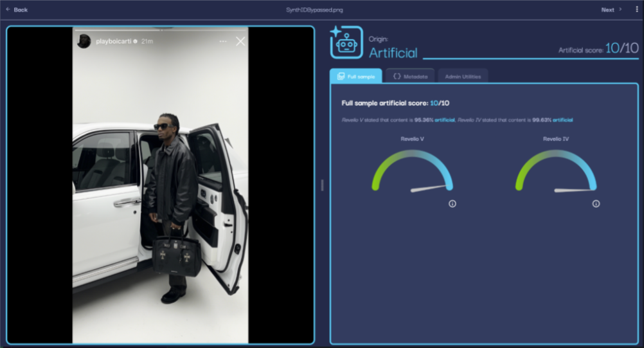Image resolution: width=644 pixels, height=348 pixels.
Task: Open the story ellipsis menu
Action: [x=222, y=42]
